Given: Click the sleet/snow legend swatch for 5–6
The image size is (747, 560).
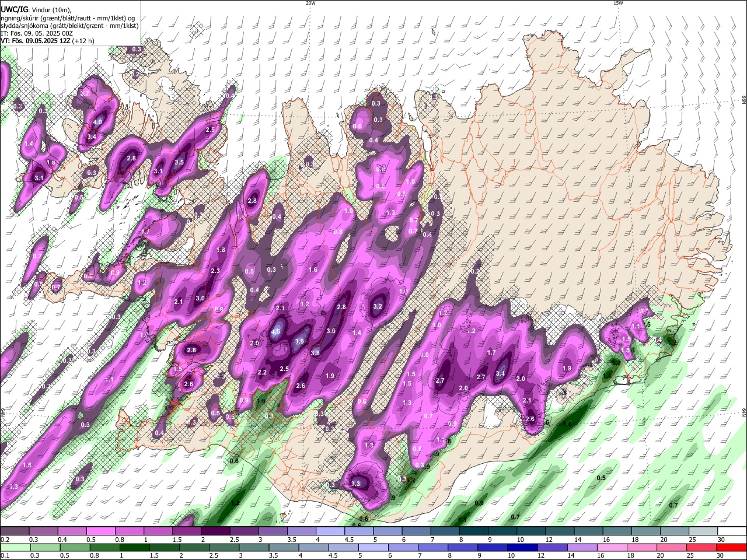Looking at the screenshot, I should (x=388, y=531).
